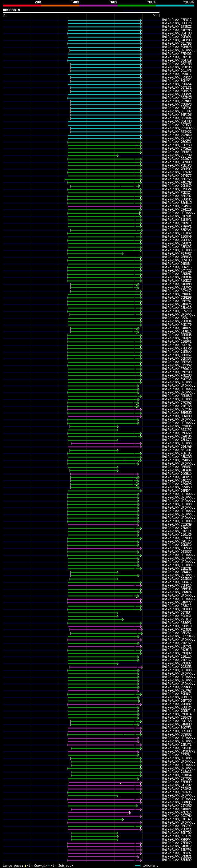Click the 560 query end position label
Viewport: 197px width, 868px height.
tap(155, 15)
